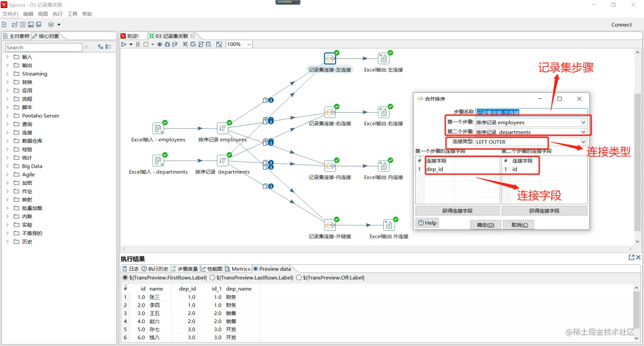
Task: Click the New file icon in toolbar
Action: click(x=4, y=24)
